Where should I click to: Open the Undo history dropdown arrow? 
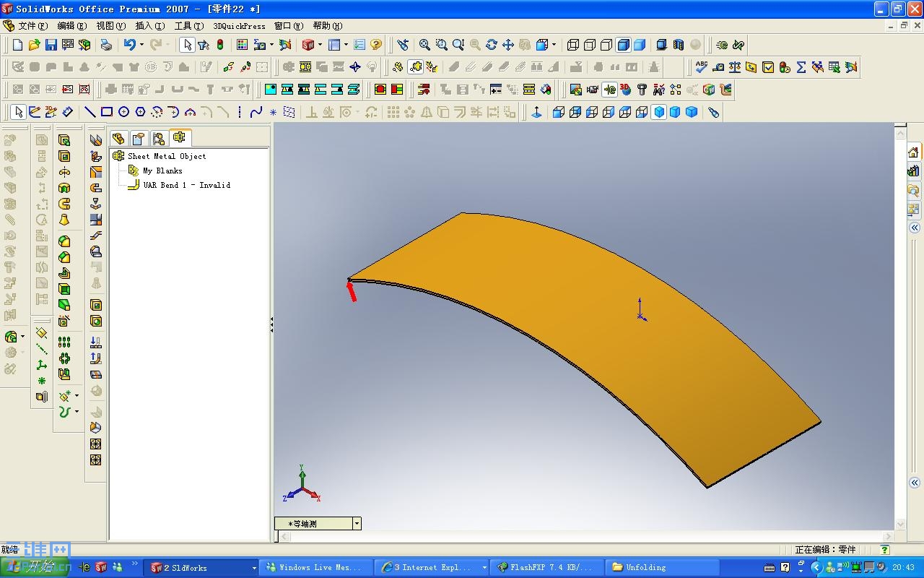coord(141,45)
